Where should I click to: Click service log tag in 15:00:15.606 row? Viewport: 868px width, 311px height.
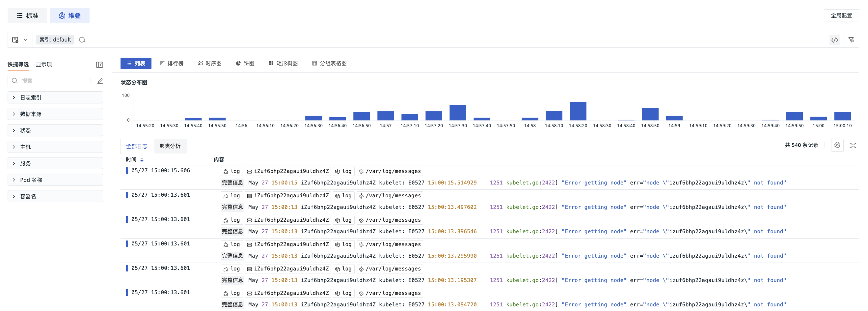[x=344, y=171]
